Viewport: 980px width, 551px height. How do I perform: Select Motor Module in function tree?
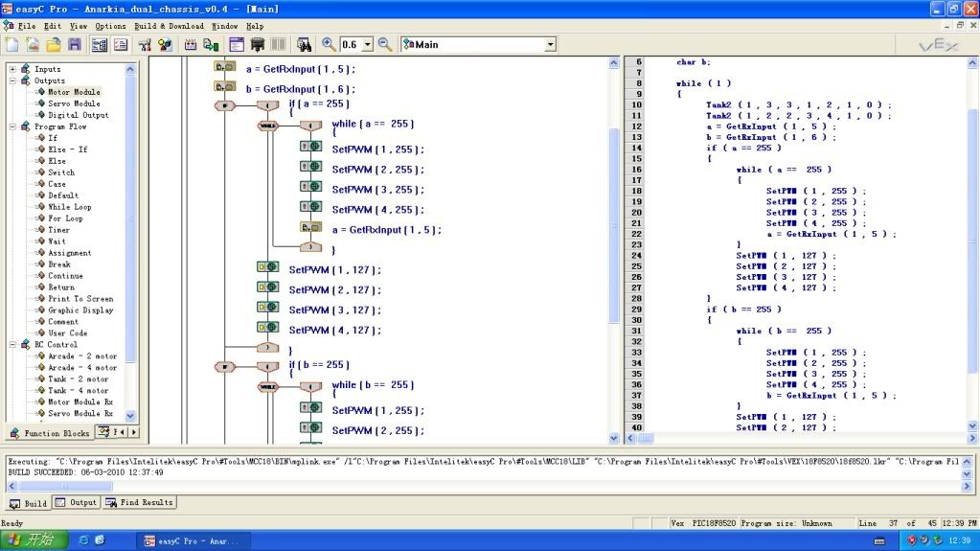(x=74, y=92)
